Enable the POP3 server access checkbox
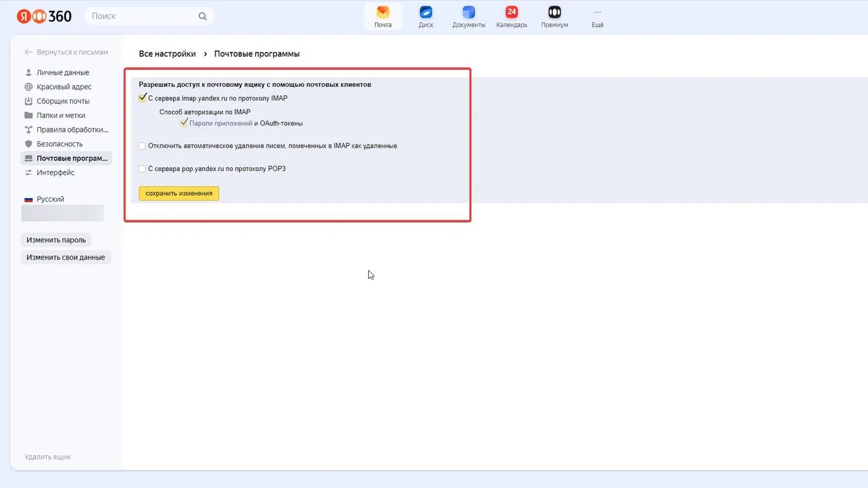Viewport: 868px width, 488px height. click(x=142, y=169)
